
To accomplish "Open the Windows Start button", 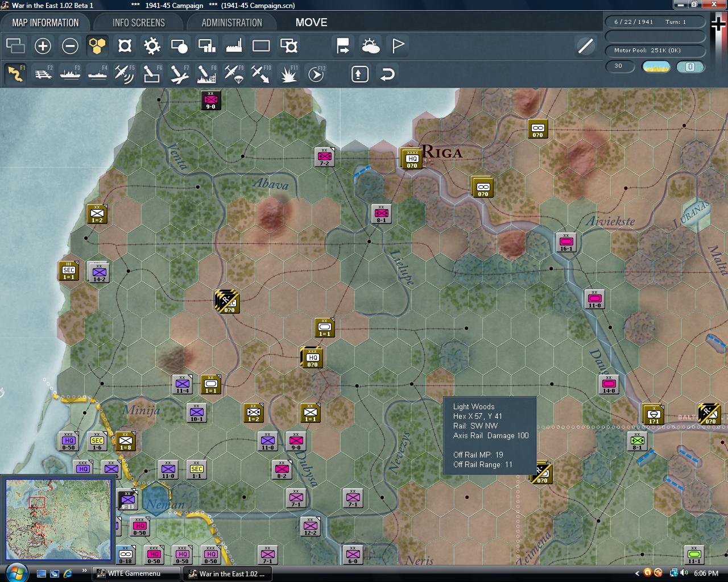I will pos(15,572).
